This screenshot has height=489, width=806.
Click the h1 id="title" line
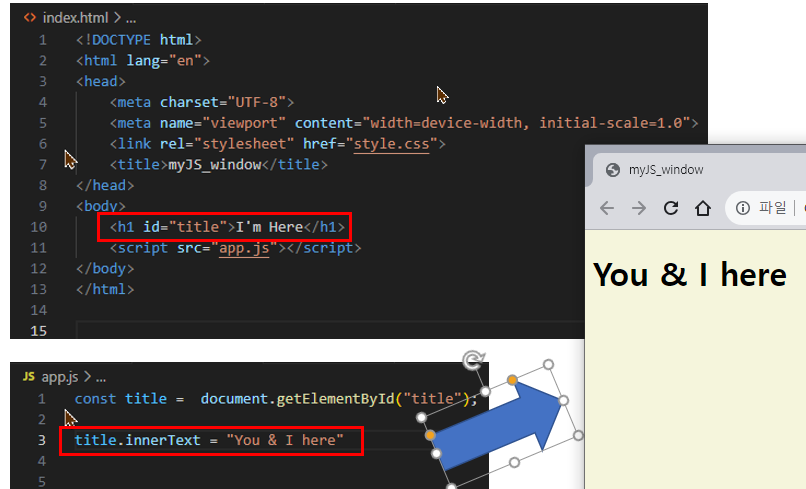(x=227, y=227)
